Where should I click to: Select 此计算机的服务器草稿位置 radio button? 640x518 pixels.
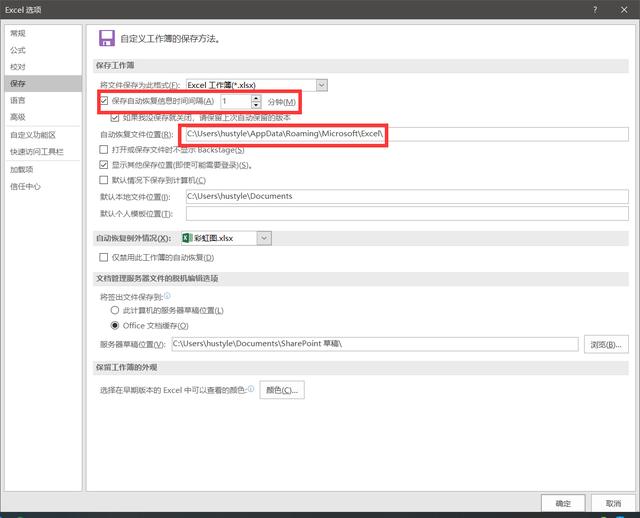tap(115, 310)
